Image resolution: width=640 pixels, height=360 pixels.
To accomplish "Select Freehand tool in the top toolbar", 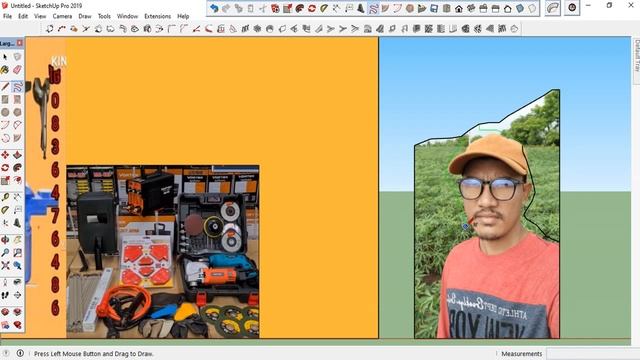I will pyautogui.click(x=373, y=8).
